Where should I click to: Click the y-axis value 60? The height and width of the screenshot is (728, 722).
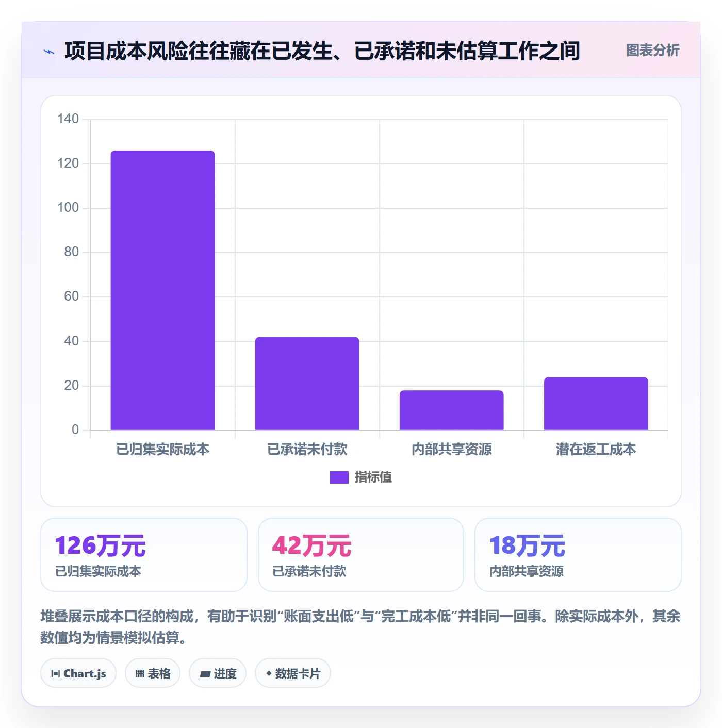72,296
